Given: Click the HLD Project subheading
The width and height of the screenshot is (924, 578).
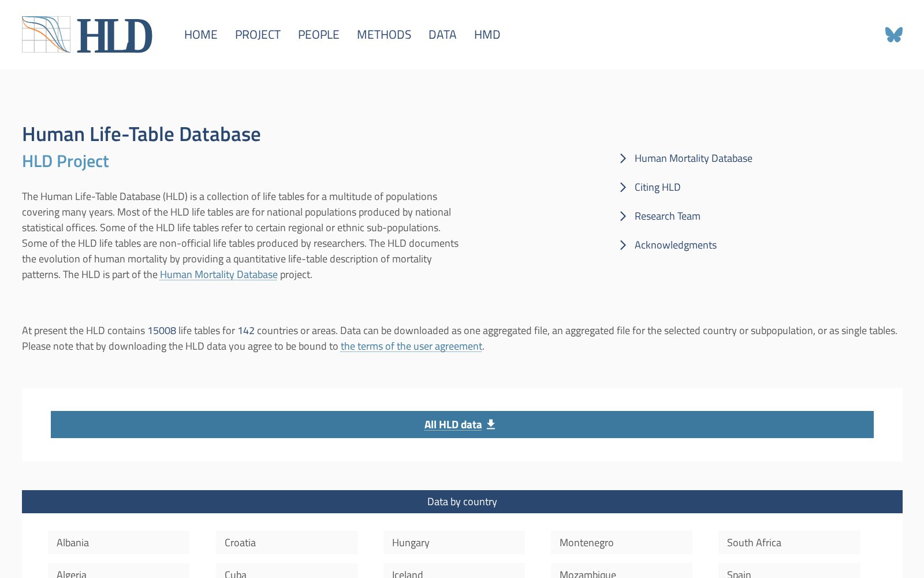Looking at the screenshot, I should pyautogui.click(x=65, y=161).
